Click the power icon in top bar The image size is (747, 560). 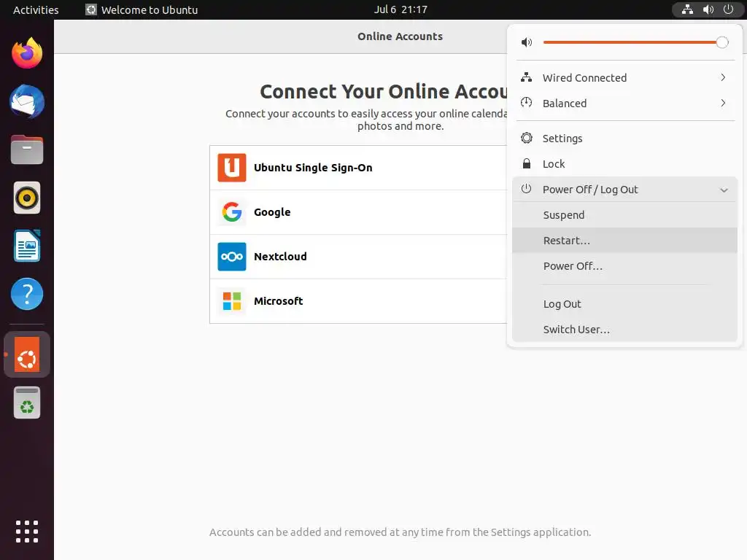pos(729,9)
